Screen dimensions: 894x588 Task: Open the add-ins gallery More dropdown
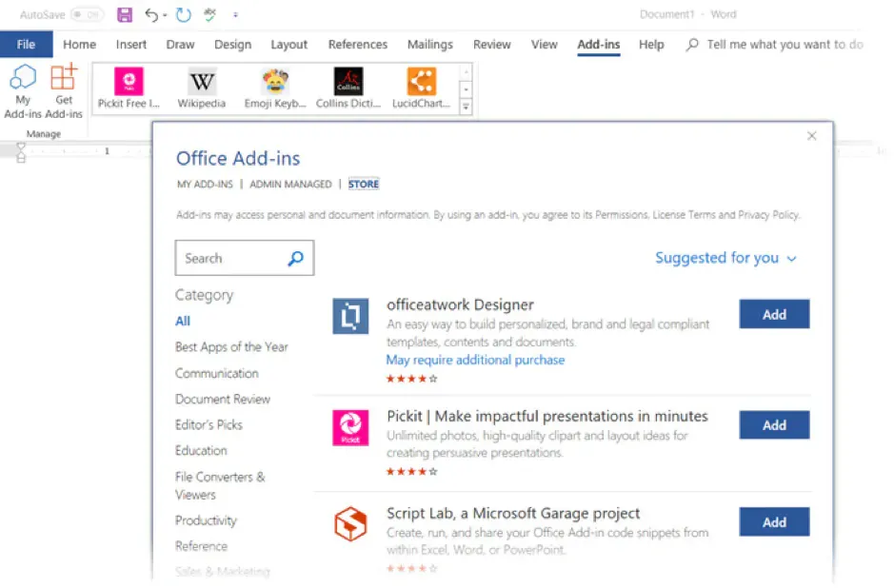tap(466, 105)
